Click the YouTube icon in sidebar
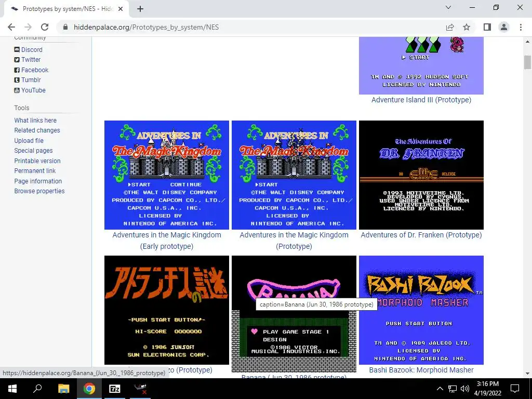This screenshot has width=532, height=399. tap(17, 90)
